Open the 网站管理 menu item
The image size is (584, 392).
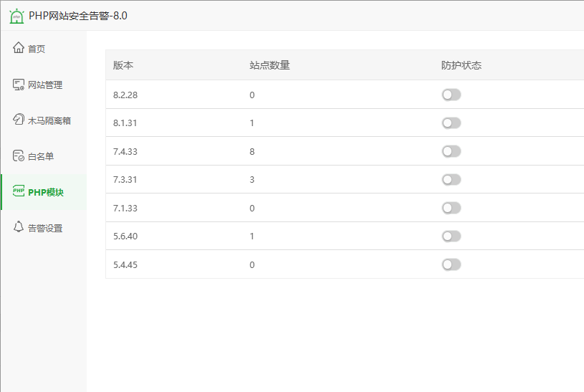click(45, 85)
